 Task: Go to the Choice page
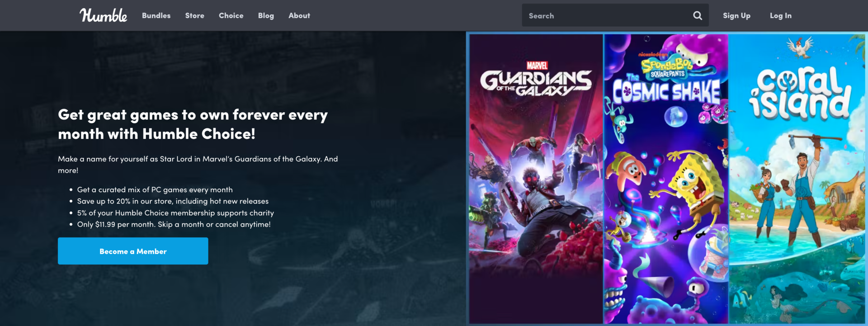click(231, 15)
